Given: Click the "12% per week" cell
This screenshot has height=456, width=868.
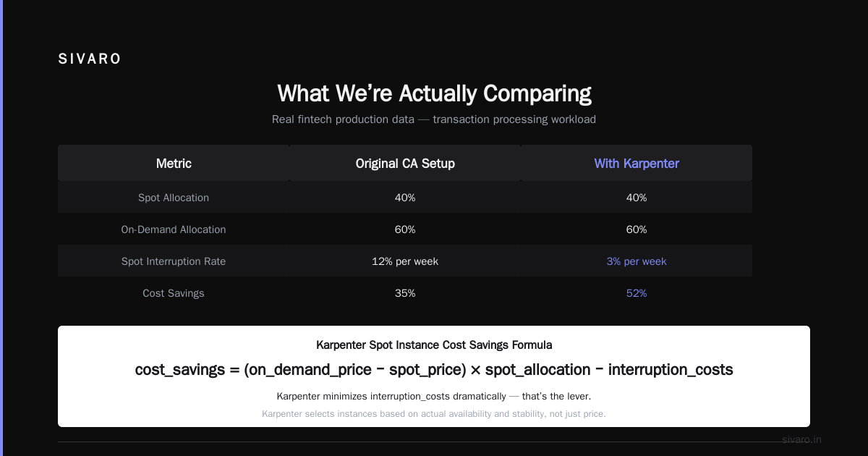Looking at the screenshot, I should pos(405,261).
